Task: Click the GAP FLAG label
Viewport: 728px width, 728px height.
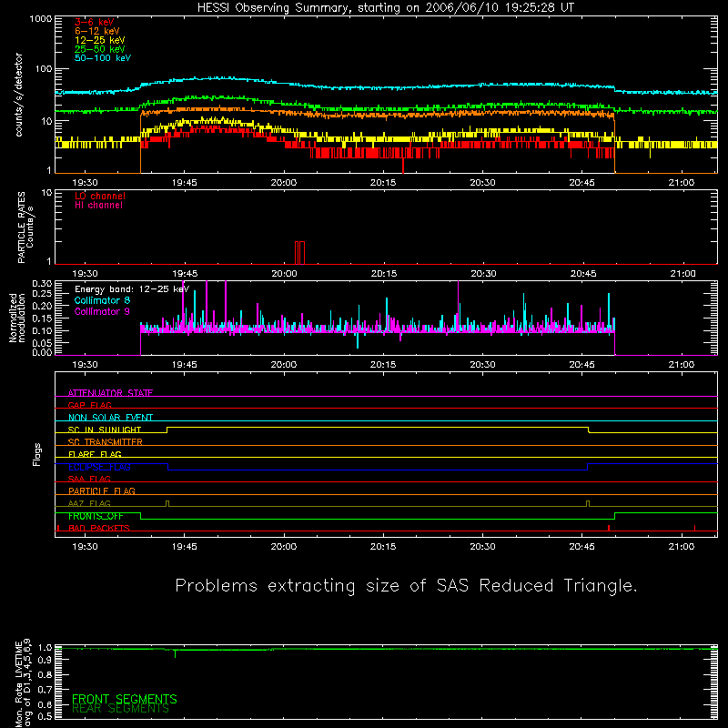Action: coord(89,405)
